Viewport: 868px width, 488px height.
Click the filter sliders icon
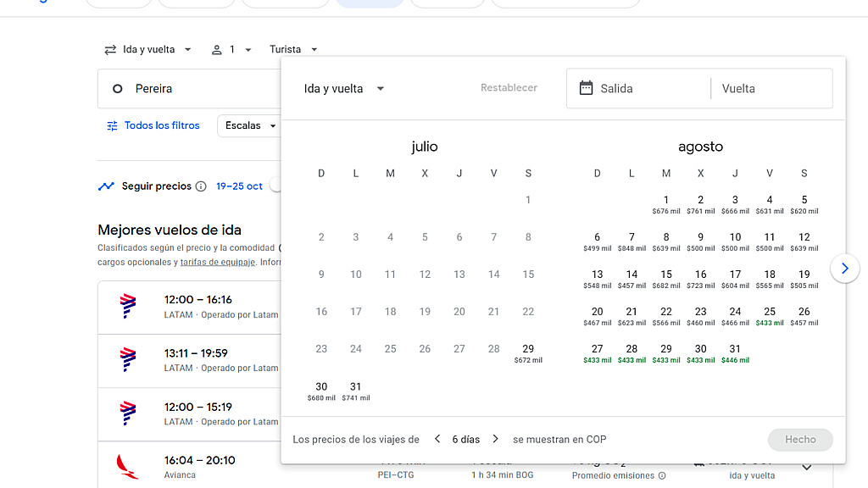pos(113,126)
